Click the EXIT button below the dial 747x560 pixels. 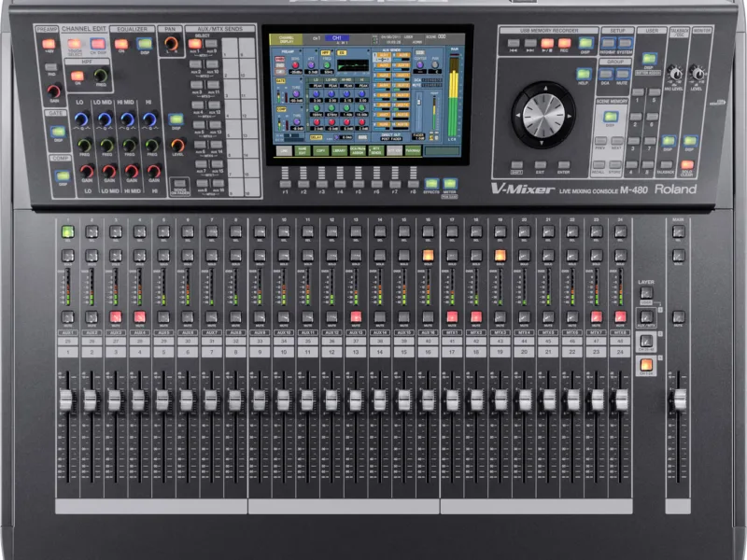pyautogui.click(x=541, y=165)
